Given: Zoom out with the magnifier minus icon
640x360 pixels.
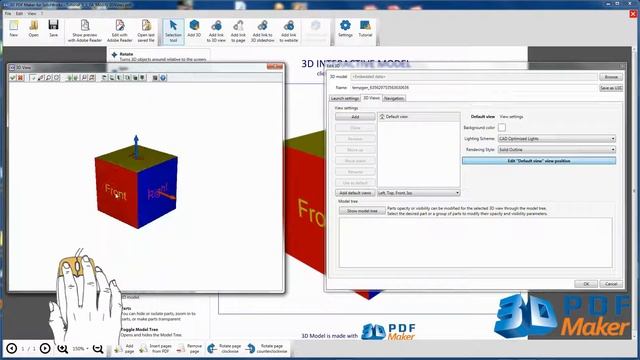Looking at the screenshot, I should tap(98, 349).
